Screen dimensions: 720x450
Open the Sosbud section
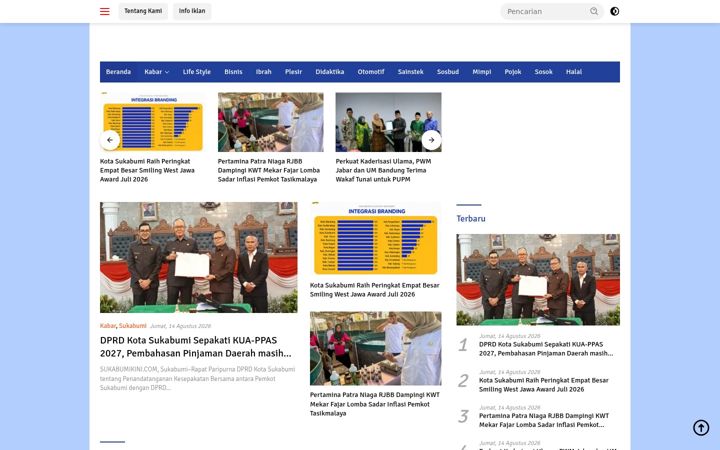(448, 72)
